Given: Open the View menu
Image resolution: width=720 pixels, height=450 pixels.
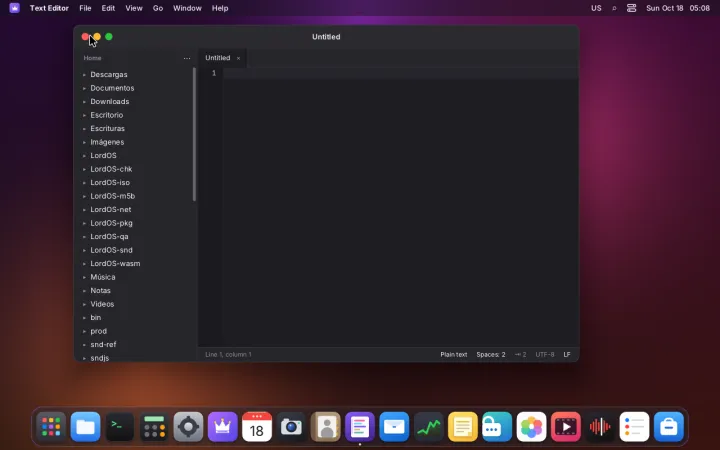Looking at the screenshot, I should point(134,8).
